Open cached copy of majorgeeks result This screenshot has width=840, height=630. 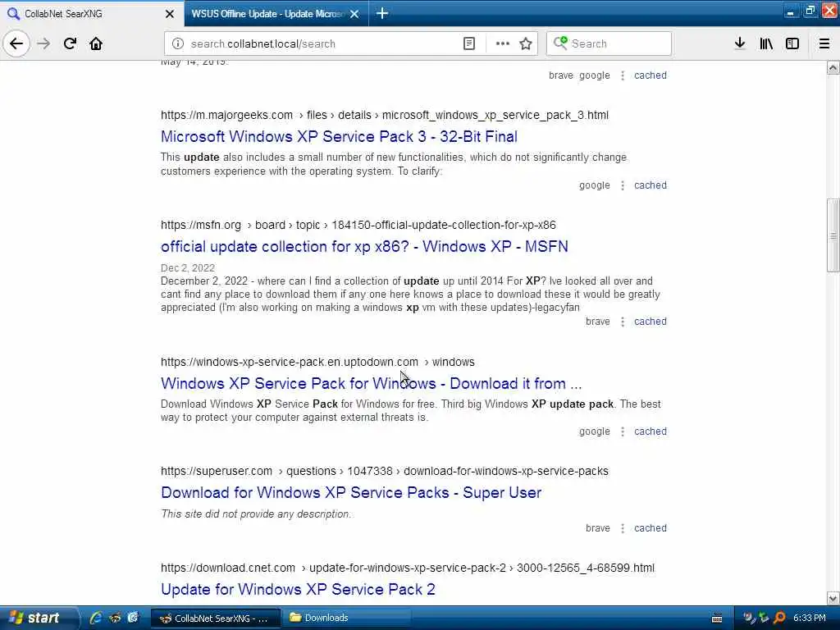coord(651,185)
